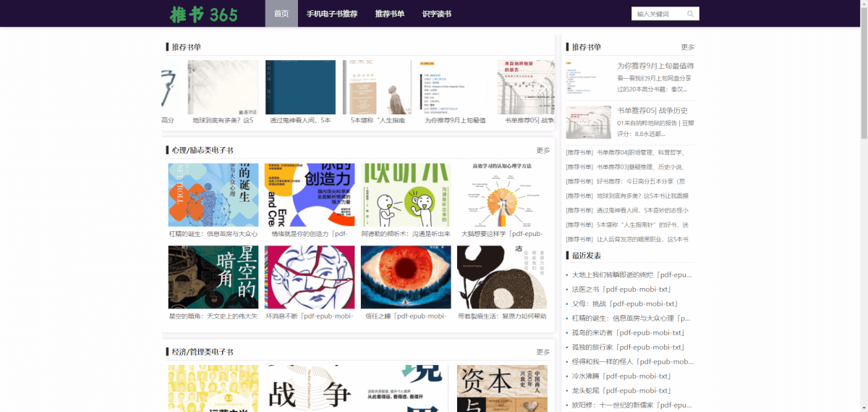This screenshot has width=868, height=412.
Task: Open the 推荐书单 navigation menu item
Action: [389, 14]
